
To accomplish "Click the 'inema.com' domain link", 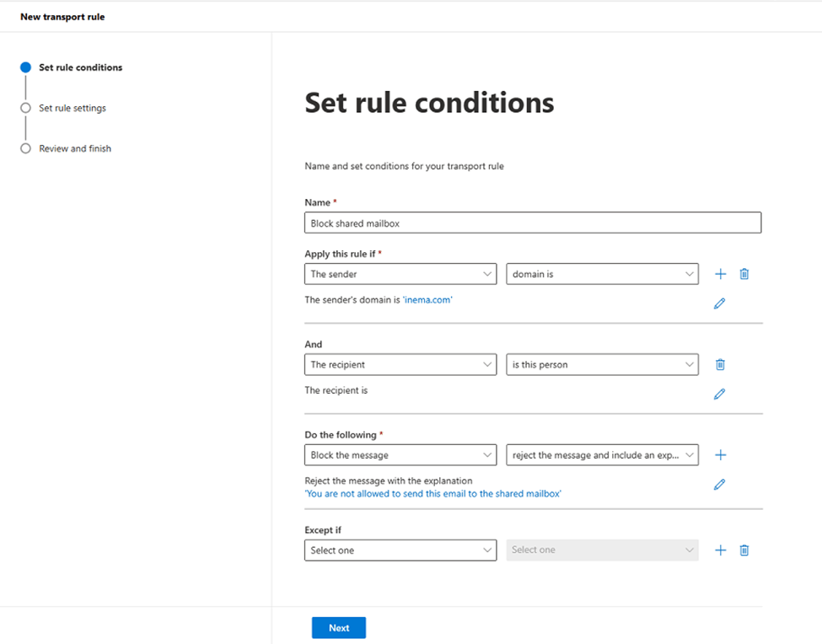I will click(427, 300).
